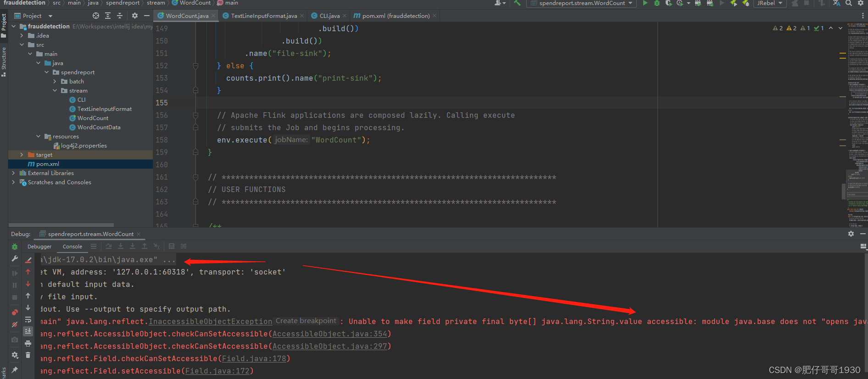Select log4j2.properties in project tree
The width and height of the screenshot is (868, 379).
coord(80,146)
